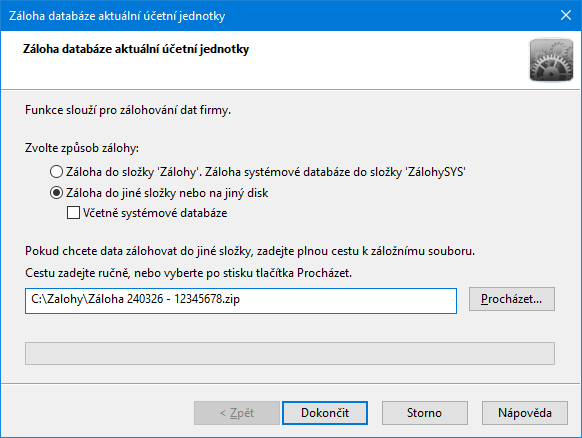Click the window title bar text

(117, 16)
